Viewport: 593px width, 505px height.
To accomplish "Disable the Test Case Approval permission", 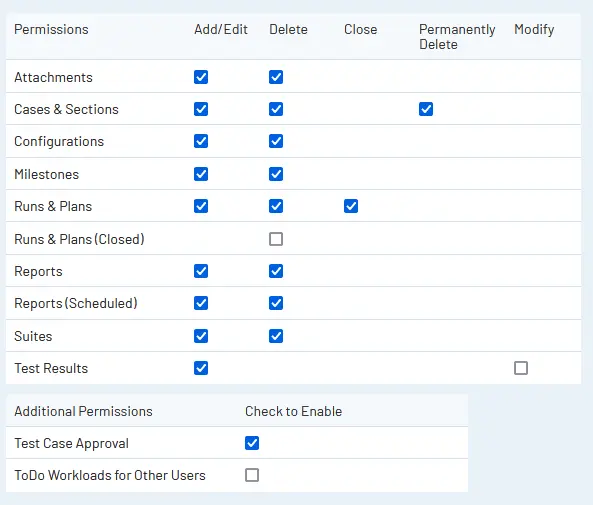I will [x=252, y=443].
